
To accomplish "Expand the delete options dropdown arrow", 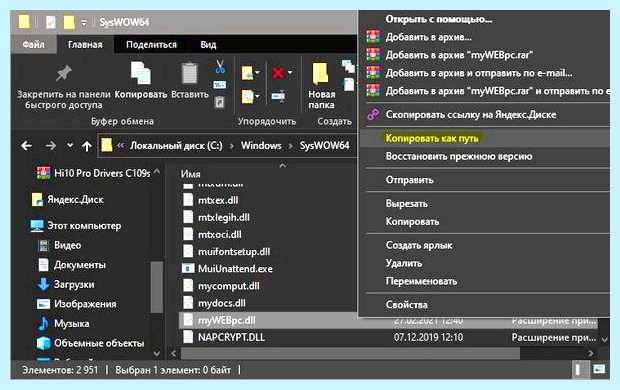I will point(289,73).
